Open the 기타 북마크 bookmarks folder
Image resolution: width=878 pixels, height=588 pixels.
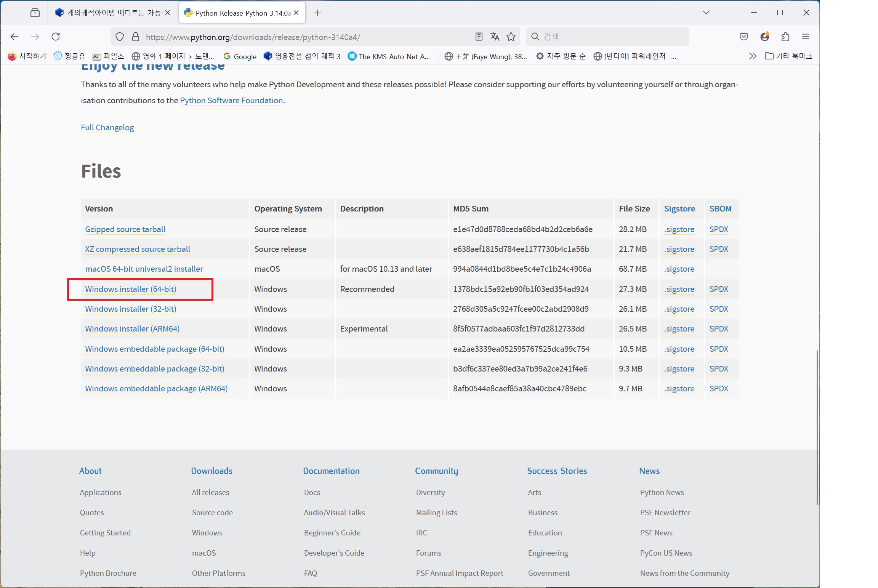click(788, 56)
